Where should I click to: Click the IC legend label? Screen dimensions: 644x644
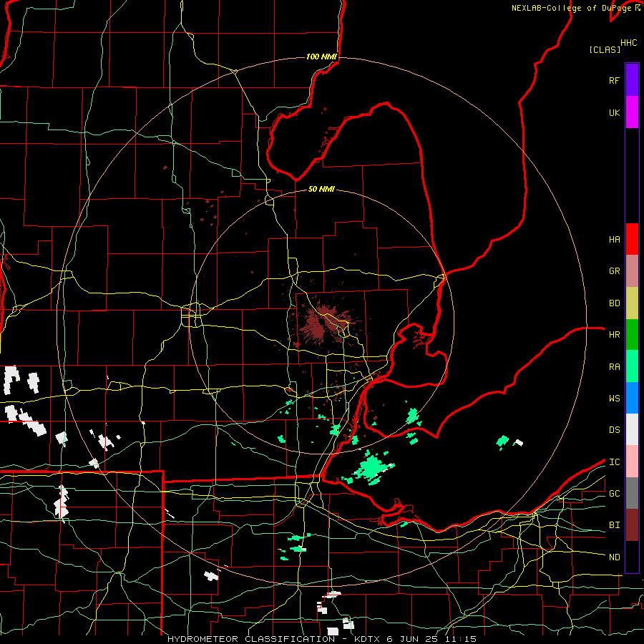614,462
